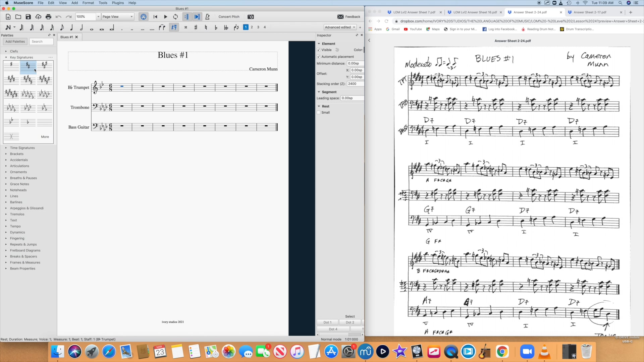
Task: Select voice 4
Action: coord(265,27)
